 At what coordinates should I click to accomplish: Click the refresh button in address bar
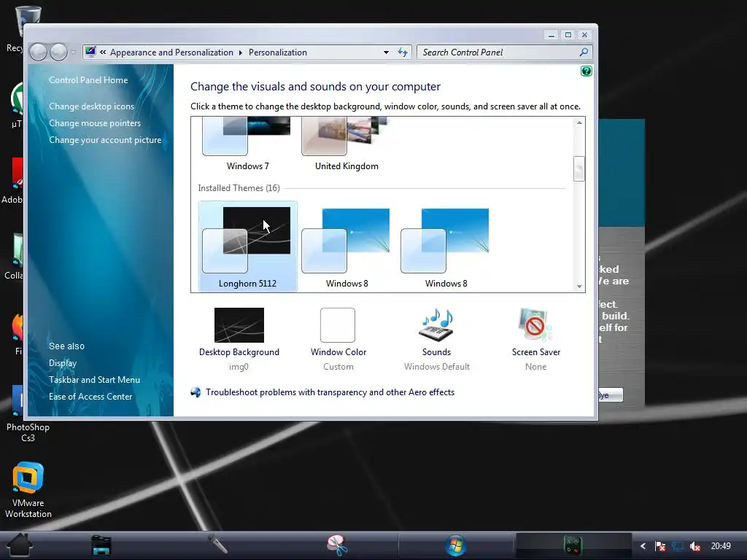click(403, 52)
